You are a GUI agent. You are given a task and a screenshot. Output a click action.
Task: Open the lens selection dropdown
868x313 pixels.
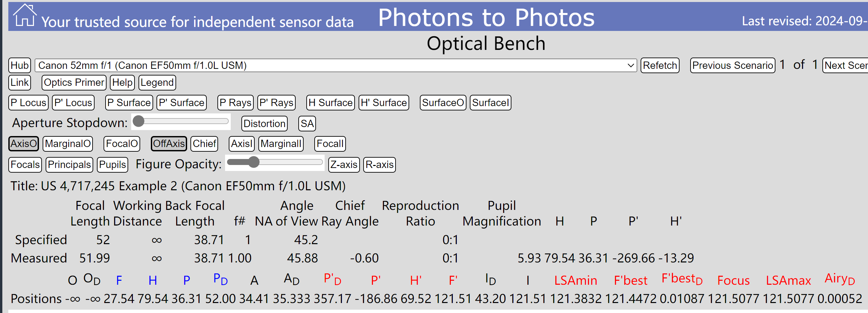[336, 65]
